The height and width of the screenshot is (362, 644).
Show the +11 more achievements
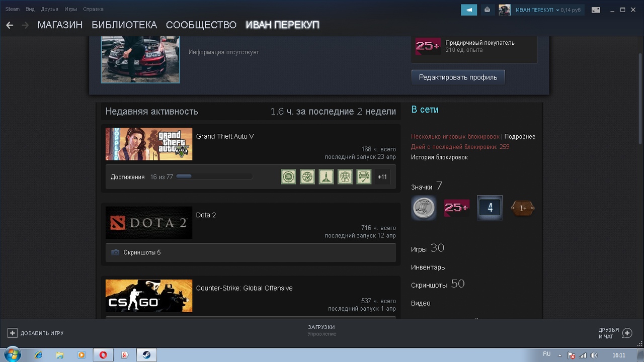[382, 177]
